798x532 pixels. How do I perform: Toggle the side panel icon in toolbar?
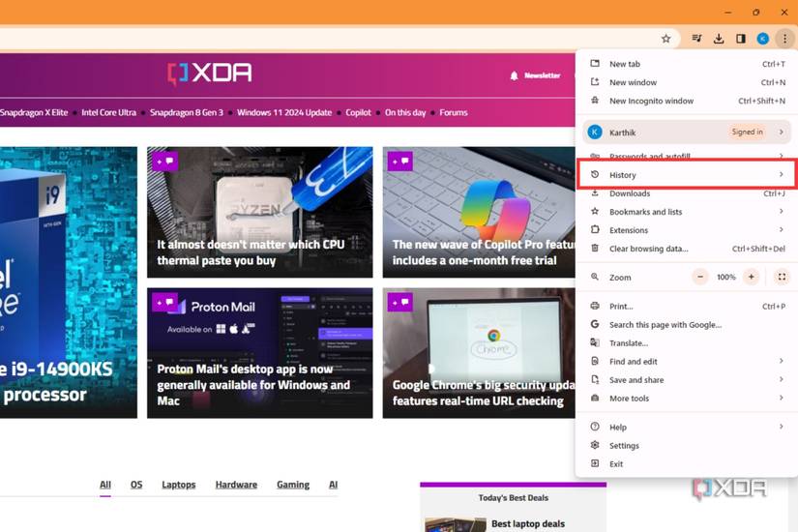pos(741,39)
